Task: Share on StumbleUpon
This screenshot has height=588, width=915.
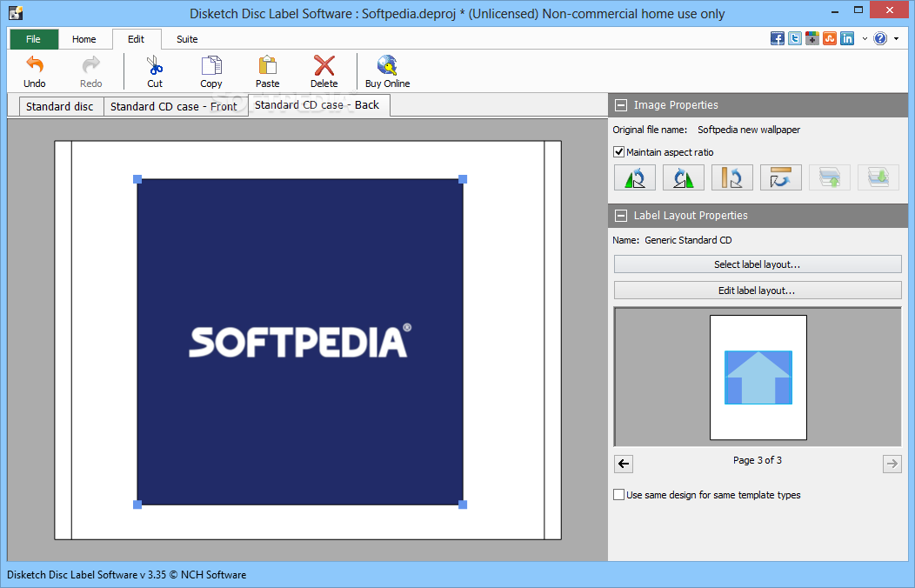Action: 830,38
